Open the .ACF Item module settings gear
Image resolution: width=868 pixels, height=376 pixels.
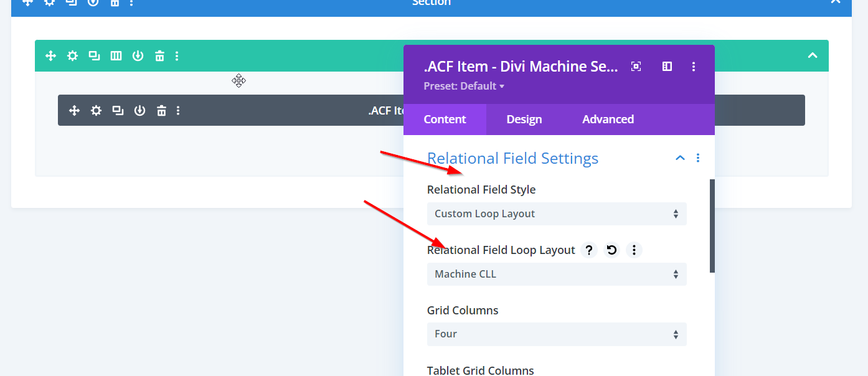pyautogui.click(x=96, y=111)
